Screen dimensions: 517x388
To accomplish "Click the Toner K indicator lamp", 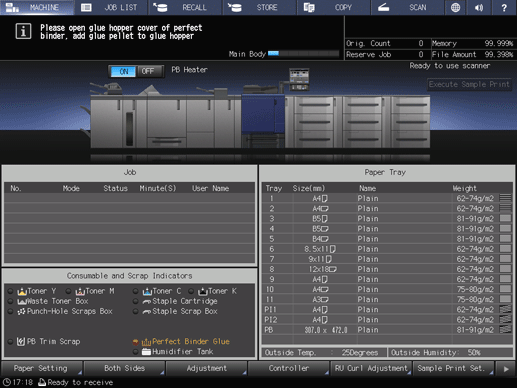I will (x=191, y=291).
